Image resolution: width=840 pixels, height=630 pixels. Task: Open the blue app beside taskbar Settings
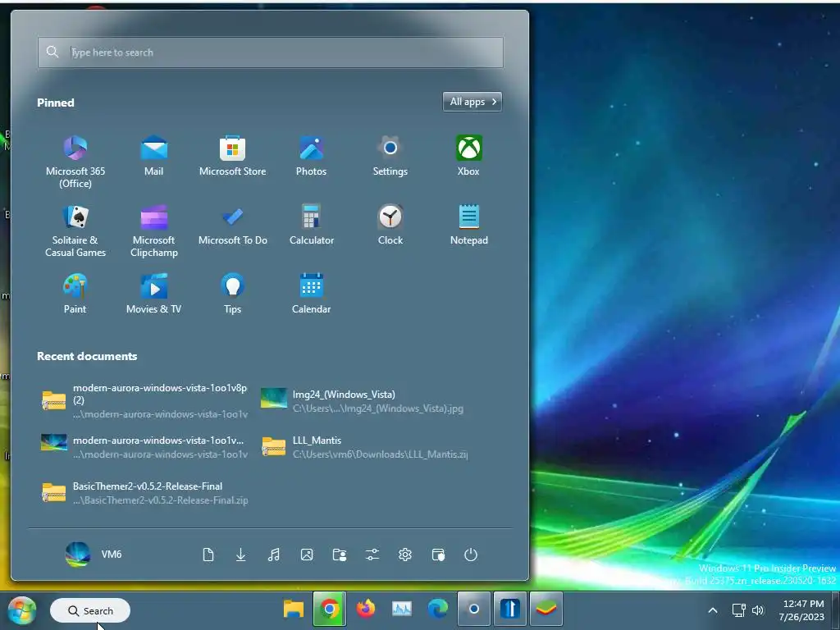(x=510, y=609)
